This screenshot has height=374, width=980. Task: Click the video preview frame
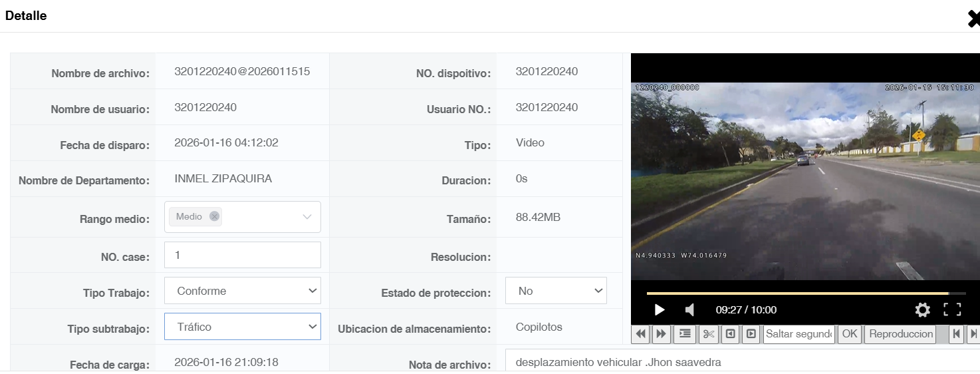point(805,181)
